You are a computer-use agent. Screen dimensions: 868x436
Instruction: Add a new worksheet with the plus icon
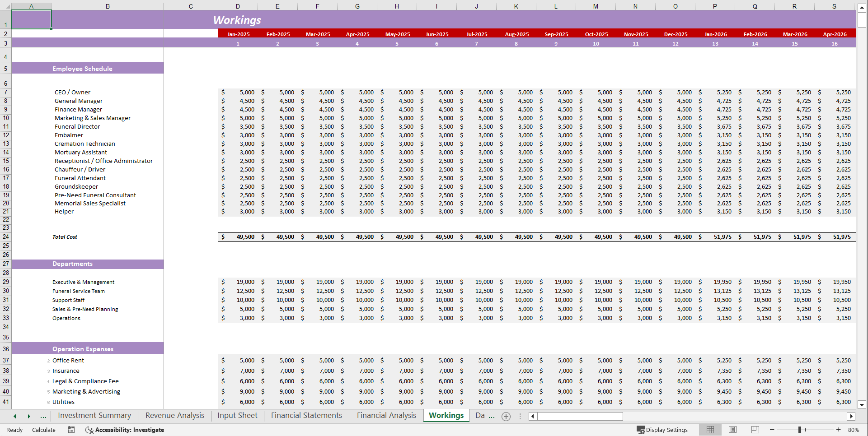(506, 416)
